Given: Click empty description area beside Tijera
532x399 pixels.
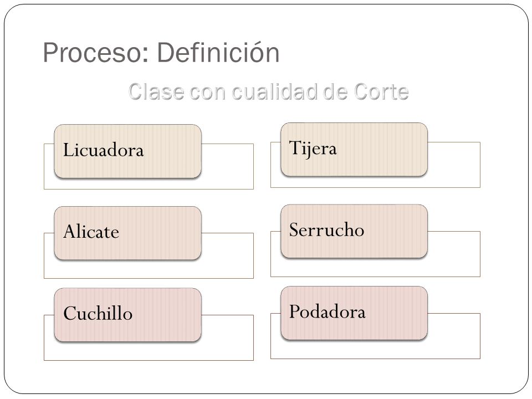Looking at the screenshot, I should click(454, 165).
